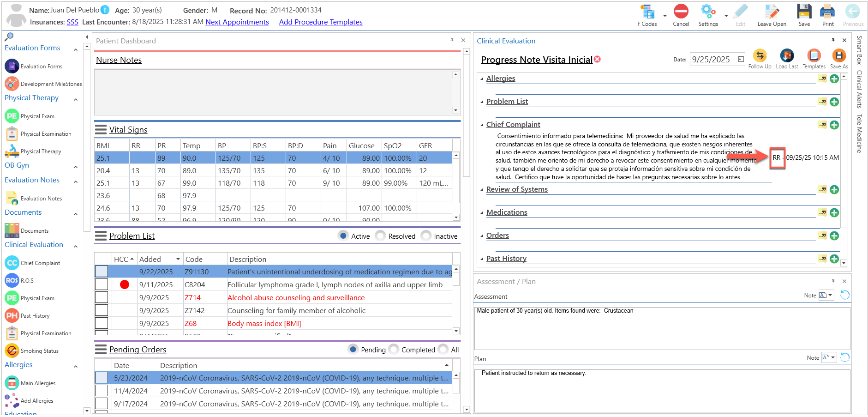Collapse the Physical Therapy sidebar group
This screenshot has height=417, width=868.
click(x=76, y=99)
